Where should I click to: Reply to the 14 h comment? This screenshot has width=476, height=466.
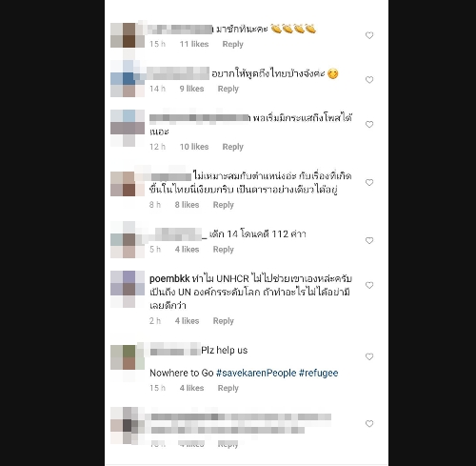coord(228,89)
